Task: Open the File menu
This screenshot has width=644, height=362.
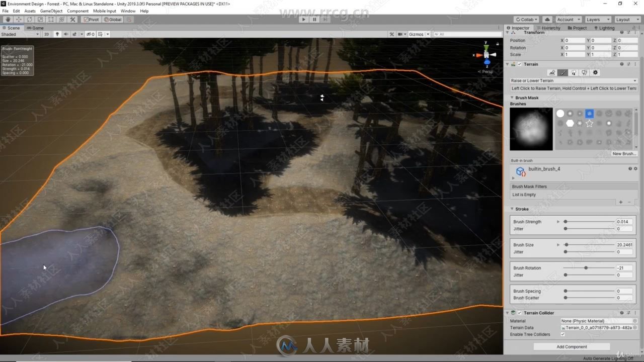Action: 6,11
